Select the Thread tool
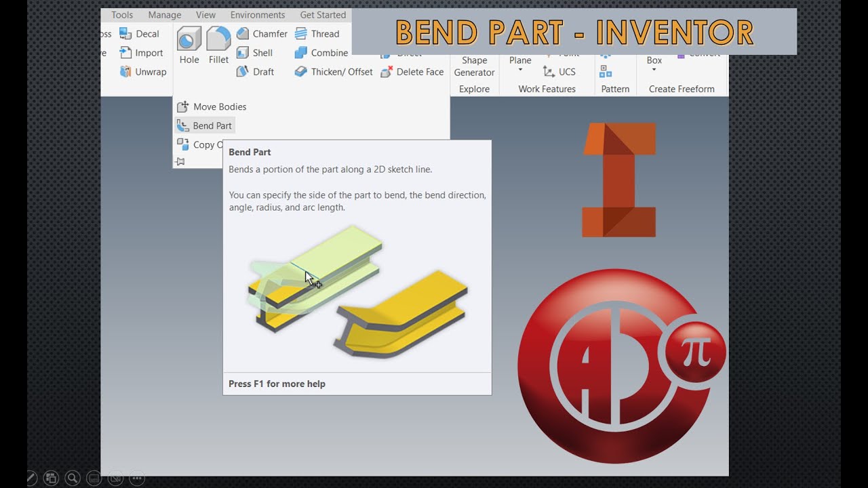868x488 pixels. [317, 34]
